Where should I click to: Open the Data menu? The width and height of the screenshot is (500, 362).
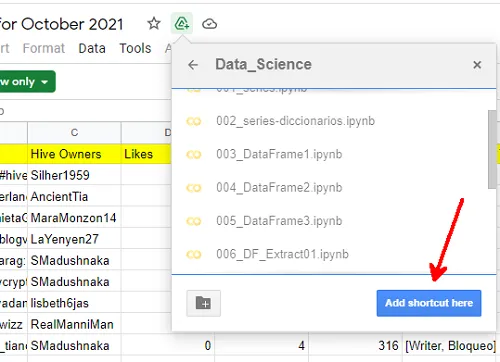tap(92, 49)
